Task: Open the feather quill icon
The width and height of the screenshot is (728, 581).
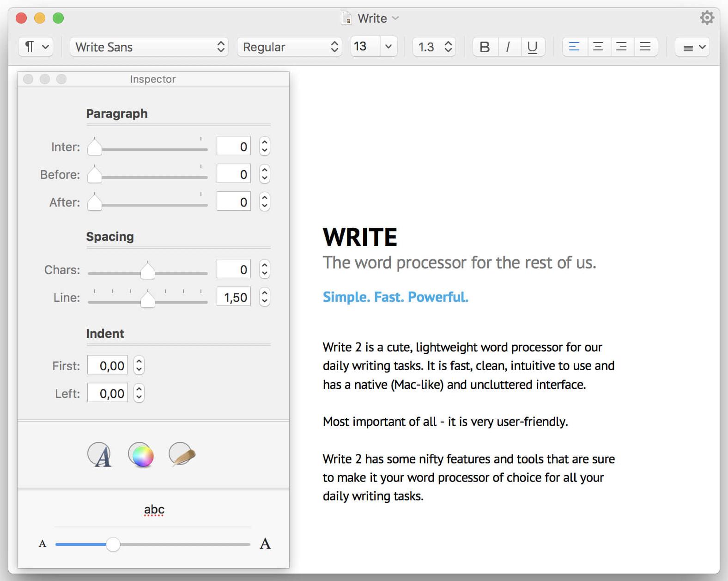Action: click(x=182, y=454)
